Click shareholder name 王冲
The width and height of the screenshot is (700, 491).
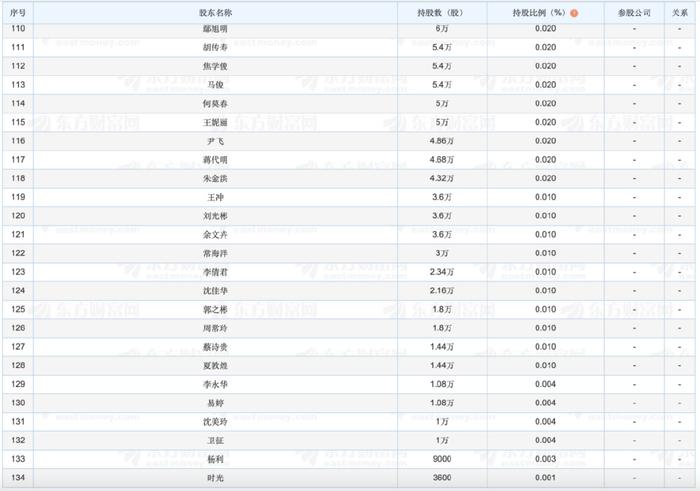point(215,197)
